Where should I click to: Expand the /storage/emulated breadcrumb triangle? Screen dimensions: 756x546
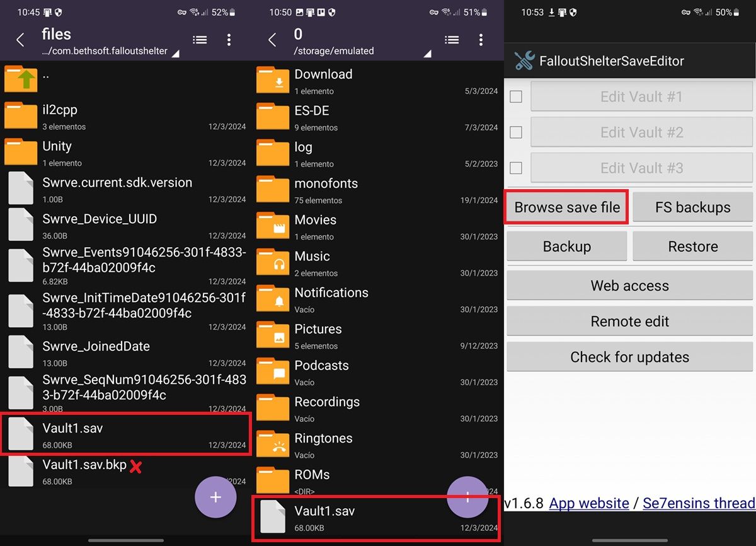(427, 55)
